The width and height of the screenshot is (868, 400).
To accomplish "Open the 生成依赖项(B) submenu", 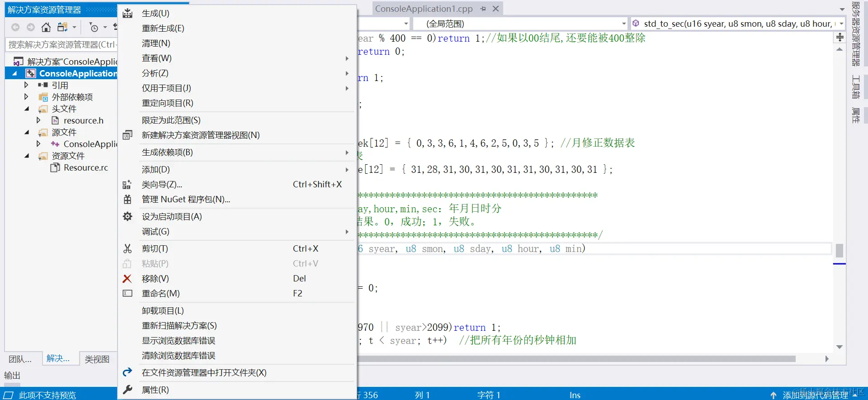I will [238, 152].
